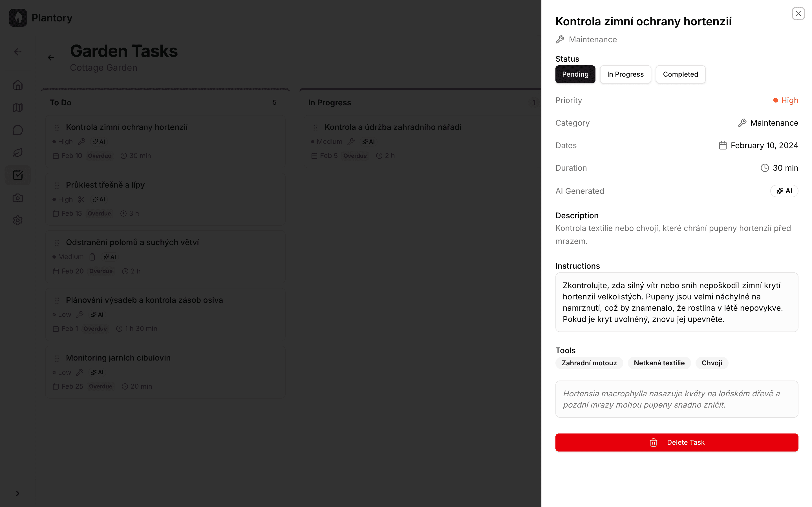Click the Netkaná textilie tool tag
Image resolution: width=812 pixels, height=507 pixels.
tap(659, 363)
